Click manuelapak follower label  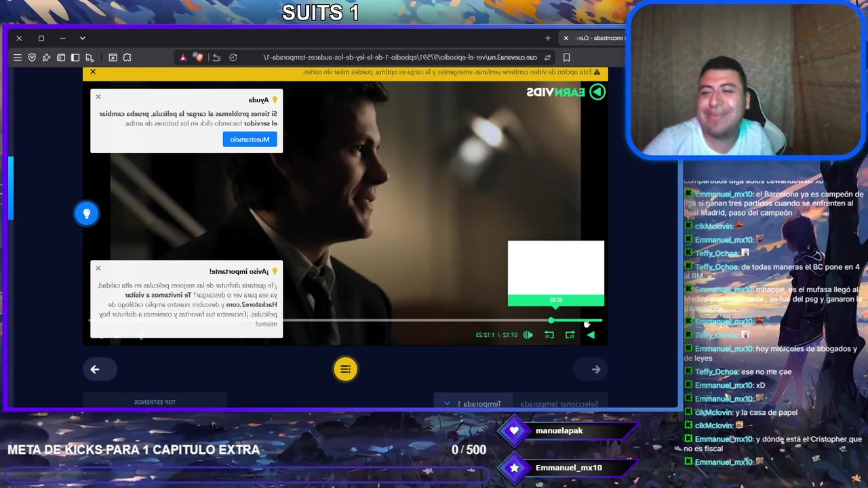coord(559,430)
